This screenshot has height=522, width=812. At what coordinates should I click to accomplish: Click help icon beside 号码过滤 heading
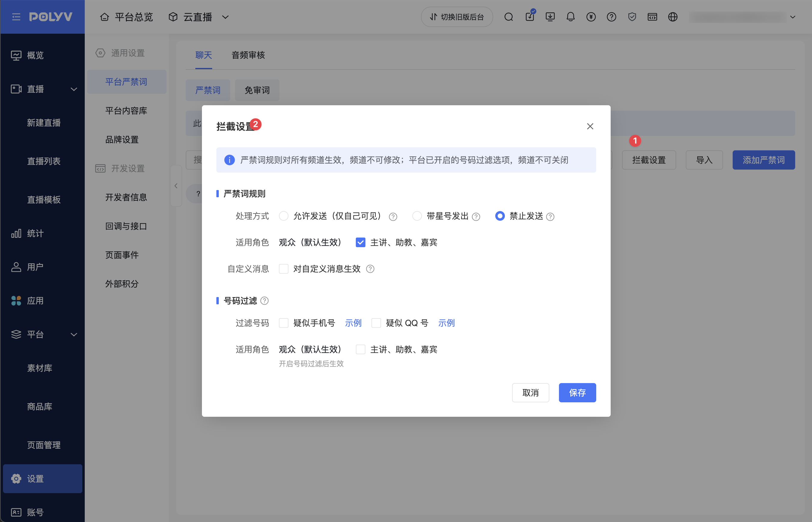tap(264, 301)
